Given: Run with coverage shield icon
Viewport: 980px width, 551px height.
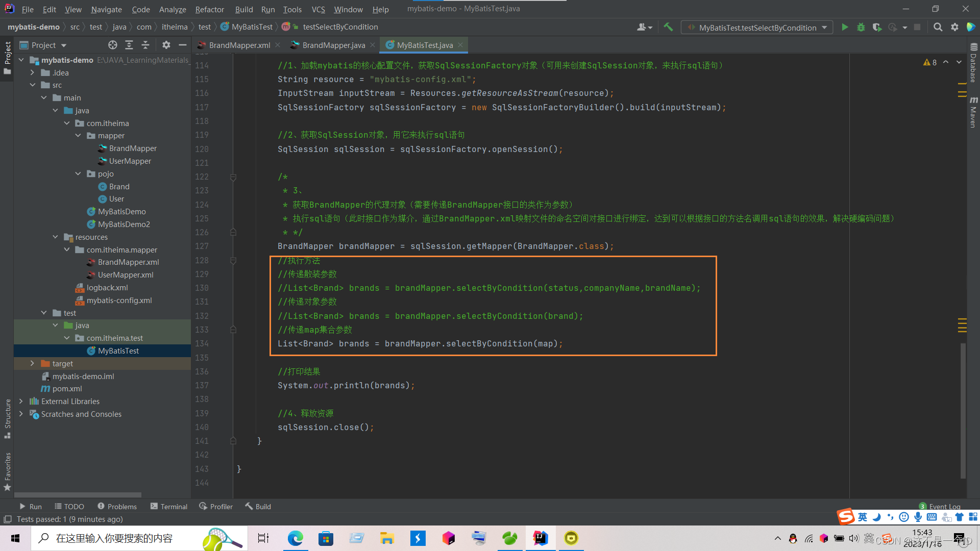Looking at the screenshot, I should [877, 28].
